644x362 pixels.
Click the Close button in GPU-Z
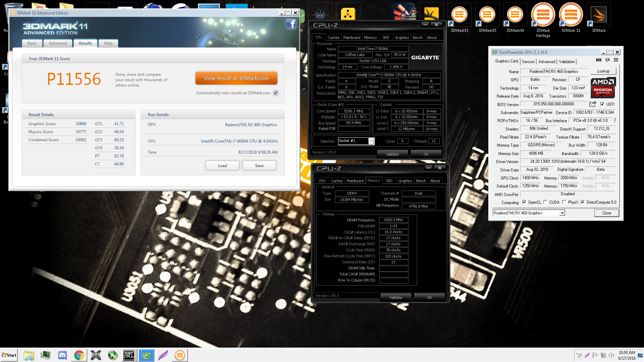click(607, 213)
